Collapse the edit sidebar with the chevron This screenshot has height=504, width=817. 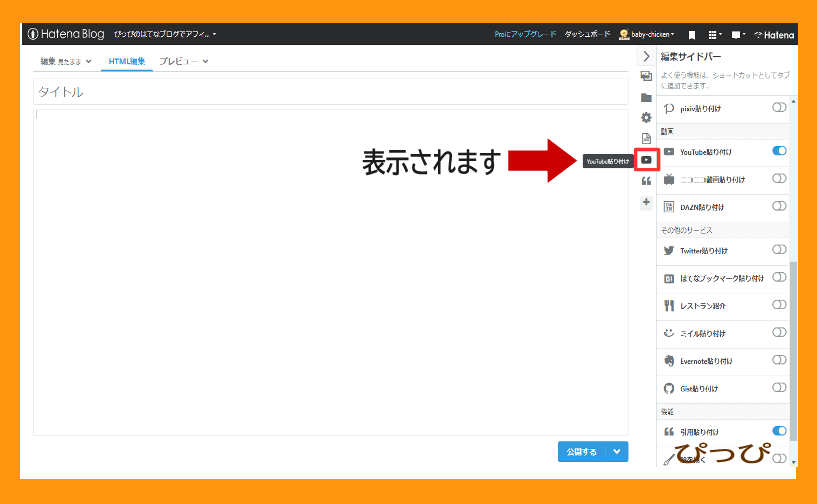[x=646, y=56]
